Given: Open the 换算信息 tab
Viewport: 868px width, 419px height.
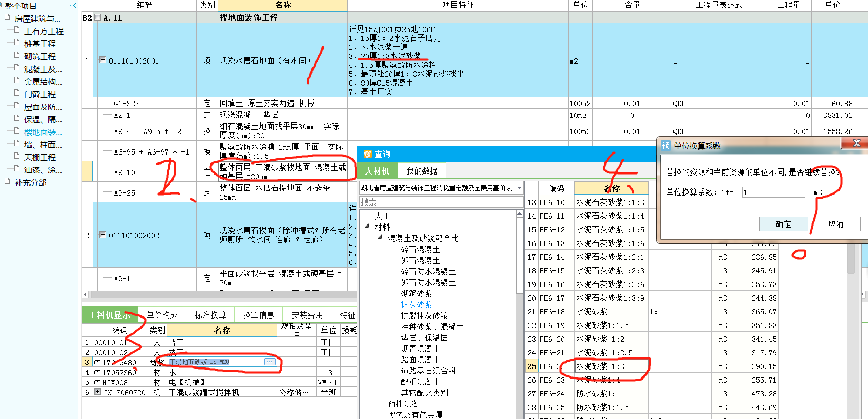Looking at the screenshot, I should click(258, 315).
